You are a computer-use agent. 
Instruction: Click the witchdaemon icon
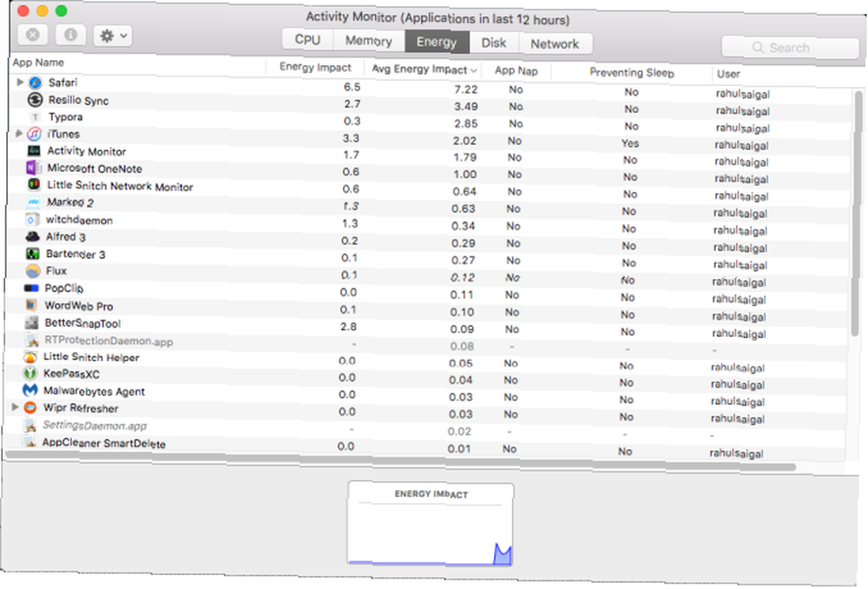pyautogui.click(x=33, y=220)
